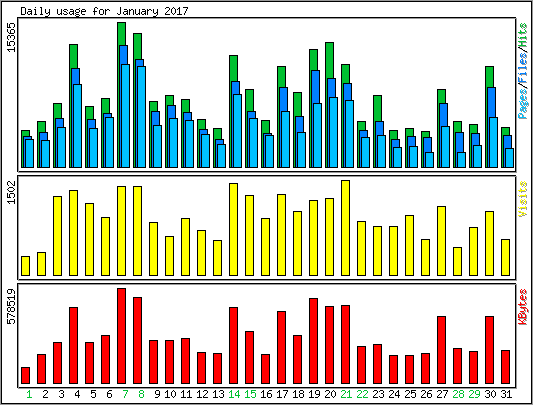Click the red KBytes bar for day 1
Image resolution: width=533 pixels, height=405 pixels.
click(x=25, y=375)
